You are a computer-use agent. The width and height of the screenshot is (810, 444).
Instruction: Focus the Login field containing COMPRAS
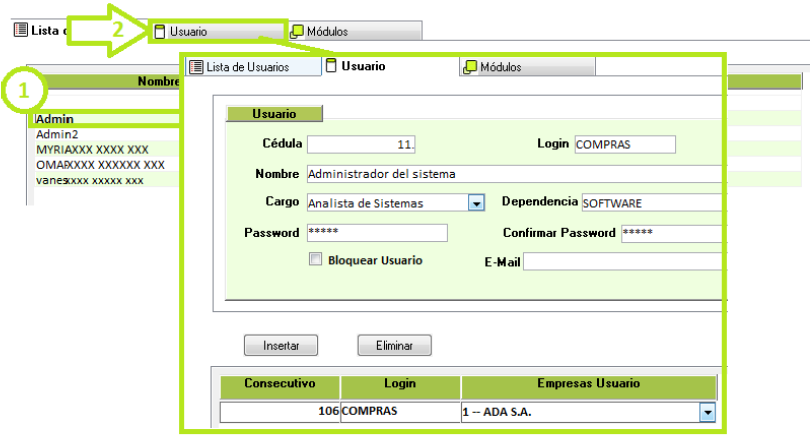pos(624,145)
